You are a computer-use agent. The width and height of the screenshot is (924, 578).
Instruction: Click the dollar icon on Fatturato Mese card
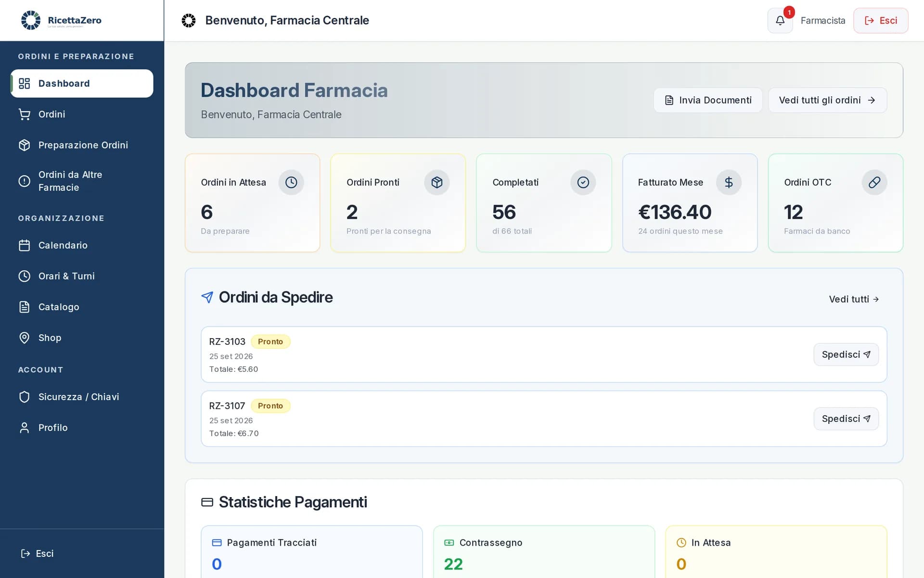(729, 182)
